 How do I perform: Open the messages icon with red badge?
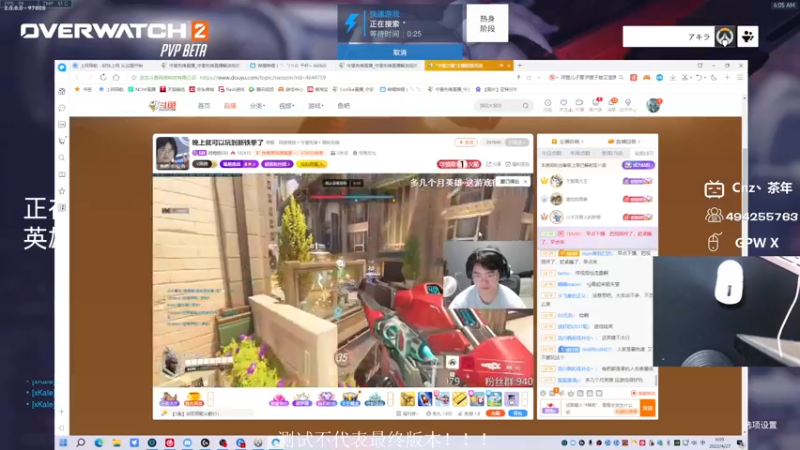(x=611, y=104)
